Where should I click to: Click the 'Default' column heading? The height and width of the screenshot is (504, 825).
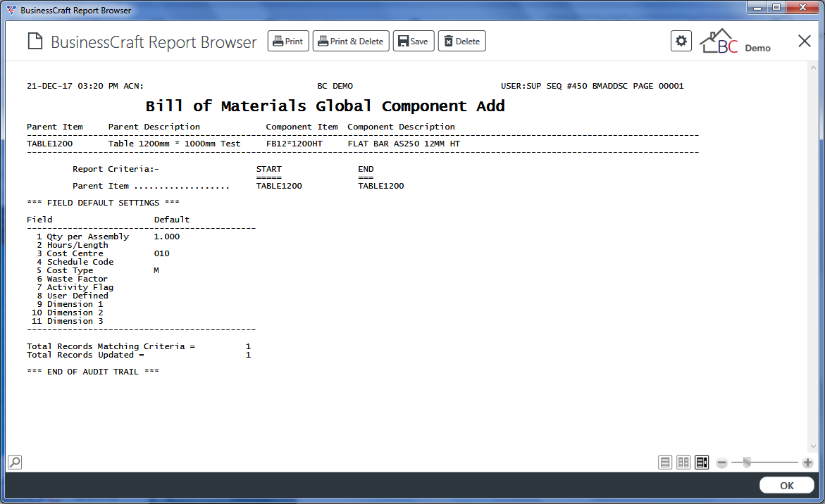point(171,219)
